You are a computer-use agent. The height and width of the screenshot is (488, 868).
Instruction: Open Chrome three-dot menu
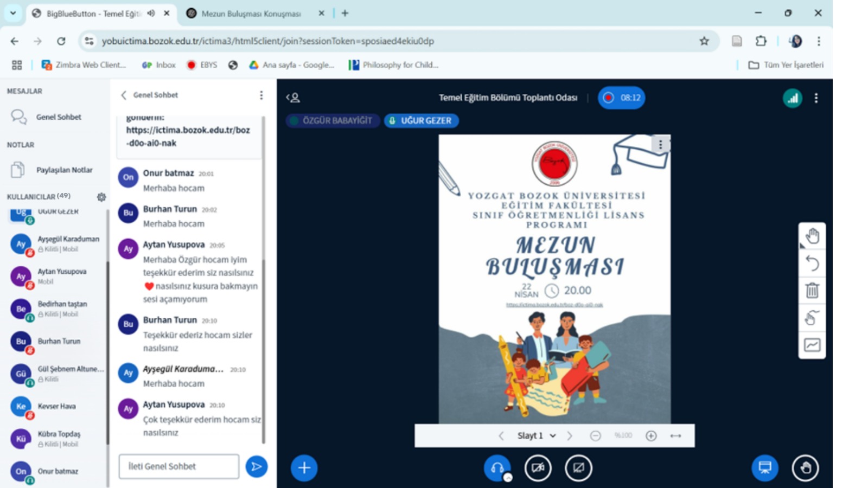coord(819,41)
